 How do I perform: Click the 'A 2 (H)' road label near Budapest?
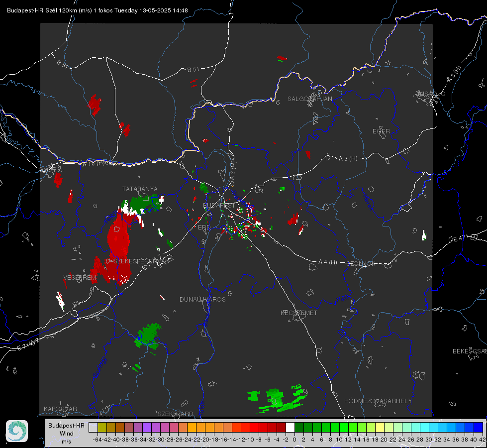(233, 170)
